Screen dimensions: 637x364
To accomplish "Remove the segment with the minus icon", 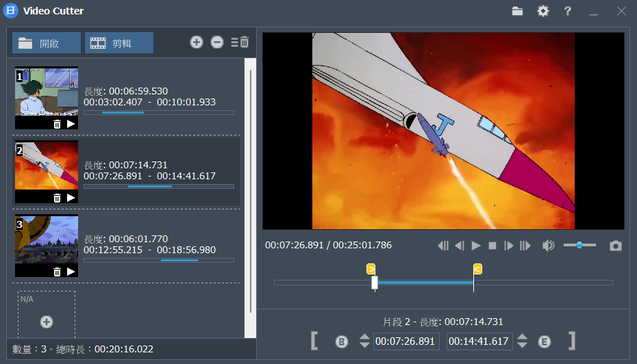I will point(217,42).
